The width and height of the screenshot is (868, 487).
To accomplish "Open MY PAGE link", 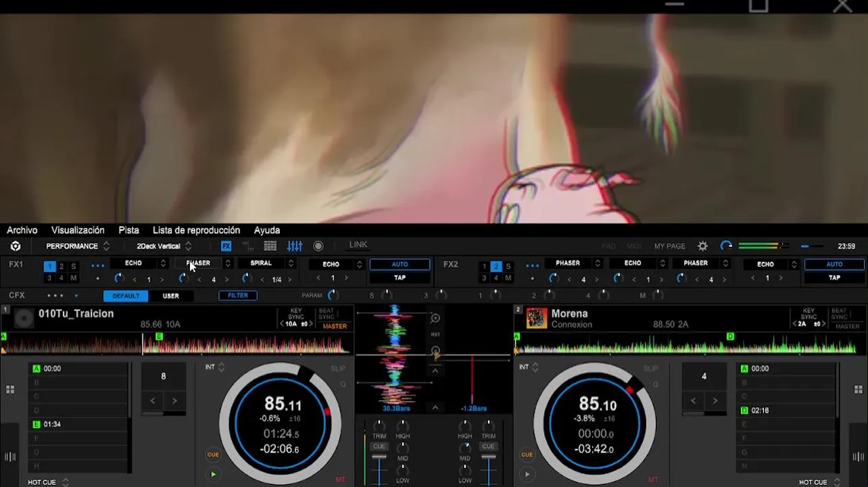I will point(669,246).
